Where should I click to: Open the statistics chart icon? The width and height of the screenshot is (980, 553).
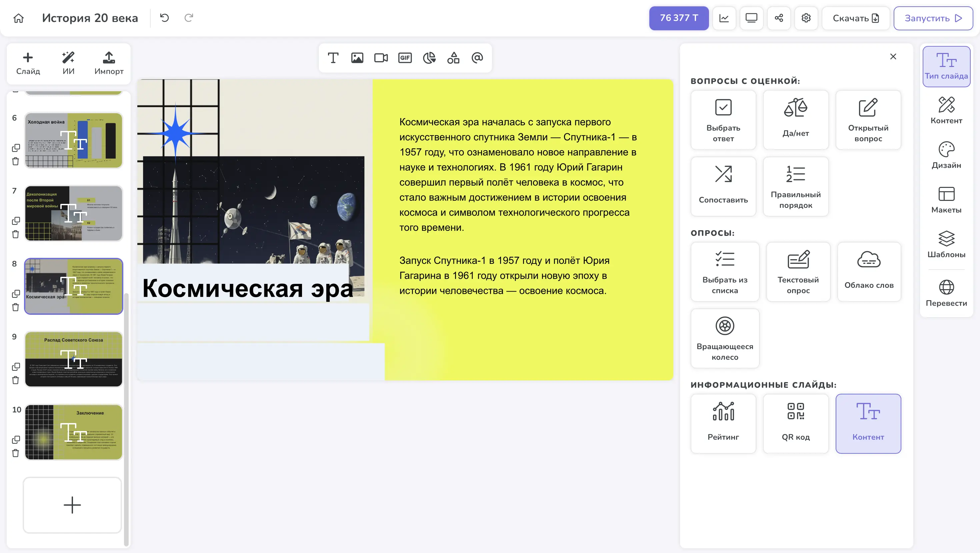724,18
